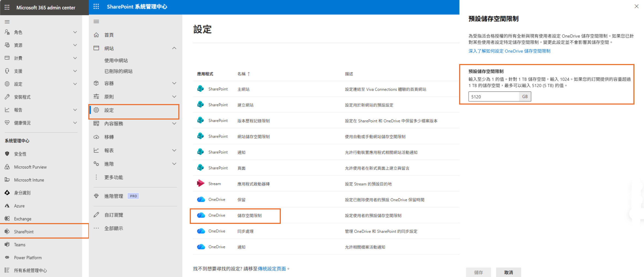Viewport: 644px width, 277px height.
Task: Expand the 資源 section chevron
Action: (x=75, y=45)
